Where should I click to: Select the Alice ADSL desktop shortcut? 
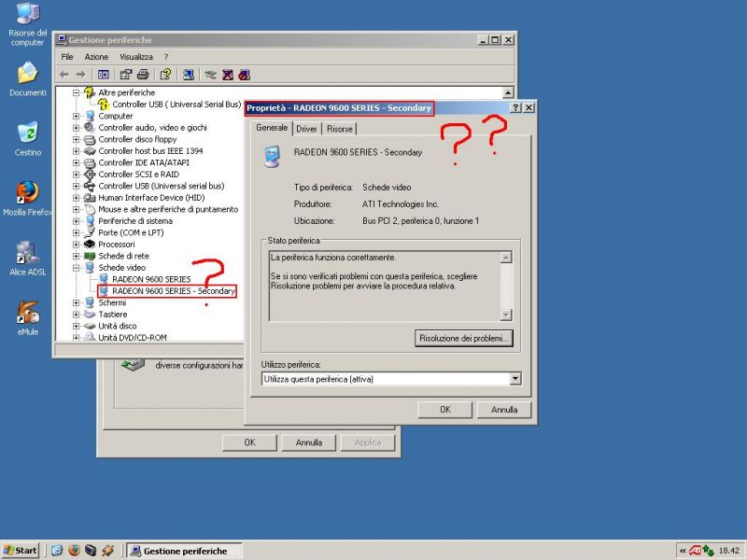click(28, 259)
